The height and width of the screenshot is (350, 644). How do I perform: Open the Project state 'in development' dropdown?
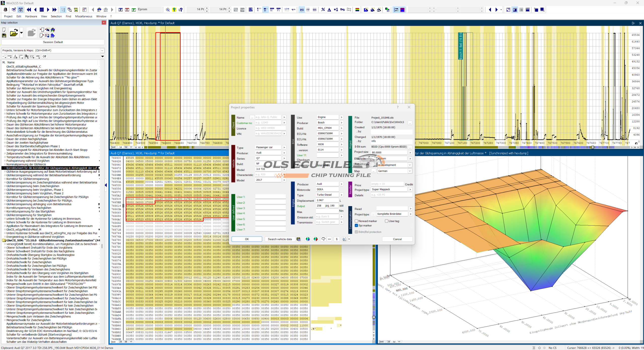pyautogui.click(x=410, y=165)
